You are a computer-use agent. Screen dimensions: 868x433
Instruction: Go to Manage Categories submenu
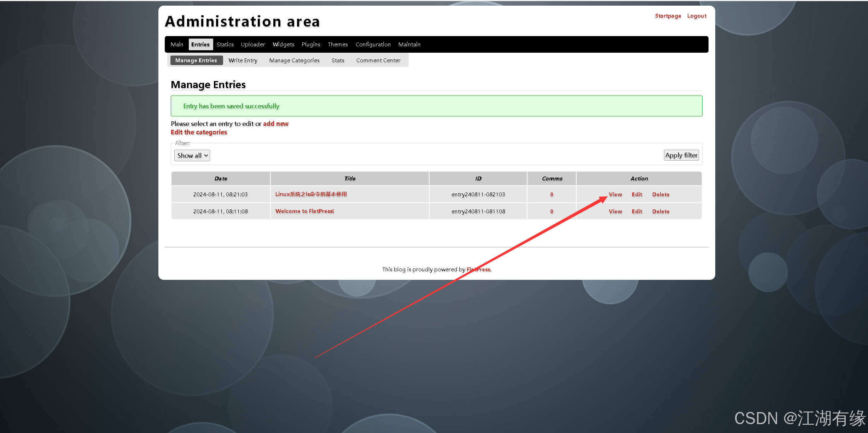coord(294,60)
